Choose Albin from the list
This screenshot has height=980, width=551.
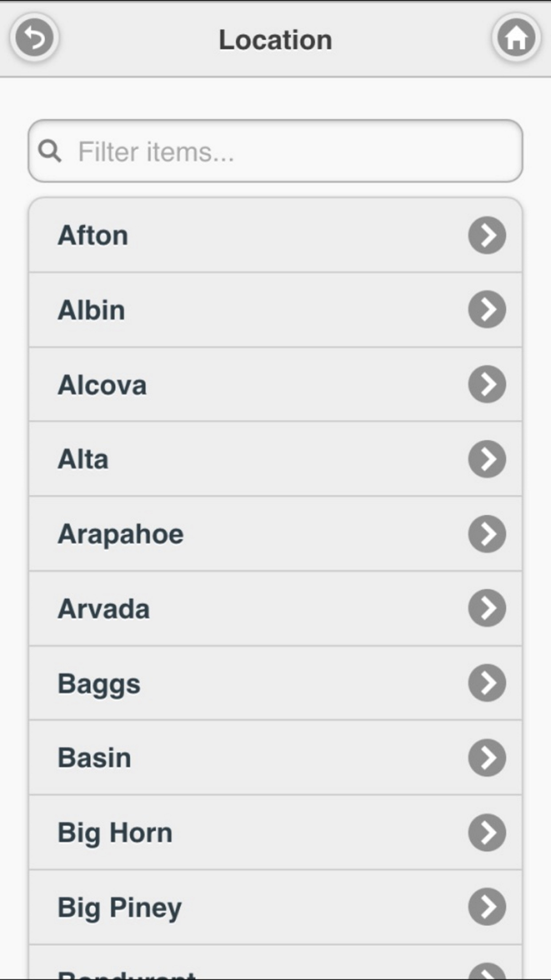[x=275, y=310]
